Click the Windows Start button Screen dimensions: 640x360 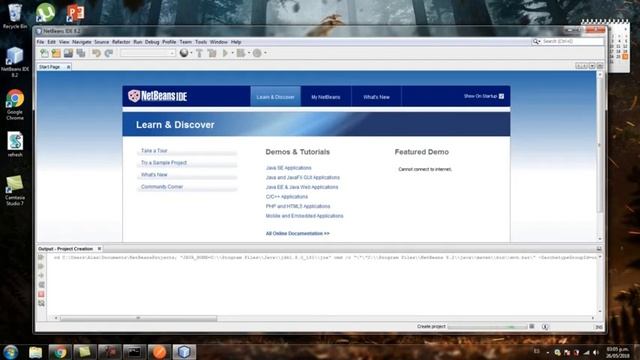[11, 352]
